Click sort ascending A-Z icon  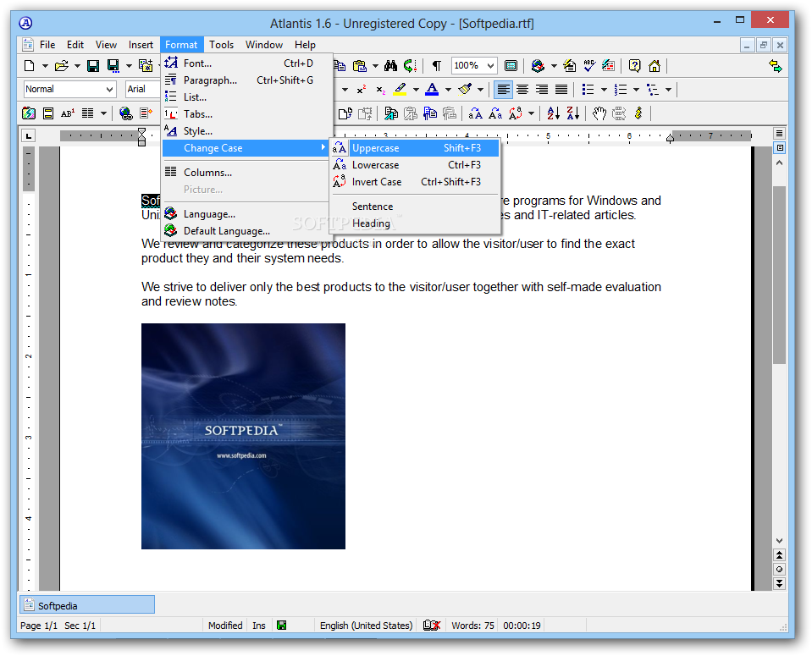(x=554, y=113)
